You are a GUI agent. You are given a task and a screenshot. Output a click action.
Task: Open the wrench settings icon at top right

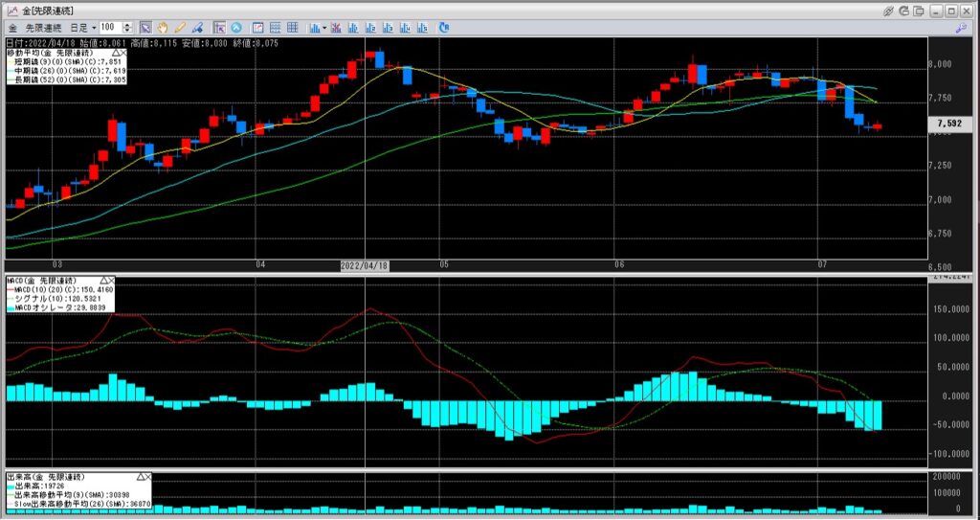960,29
